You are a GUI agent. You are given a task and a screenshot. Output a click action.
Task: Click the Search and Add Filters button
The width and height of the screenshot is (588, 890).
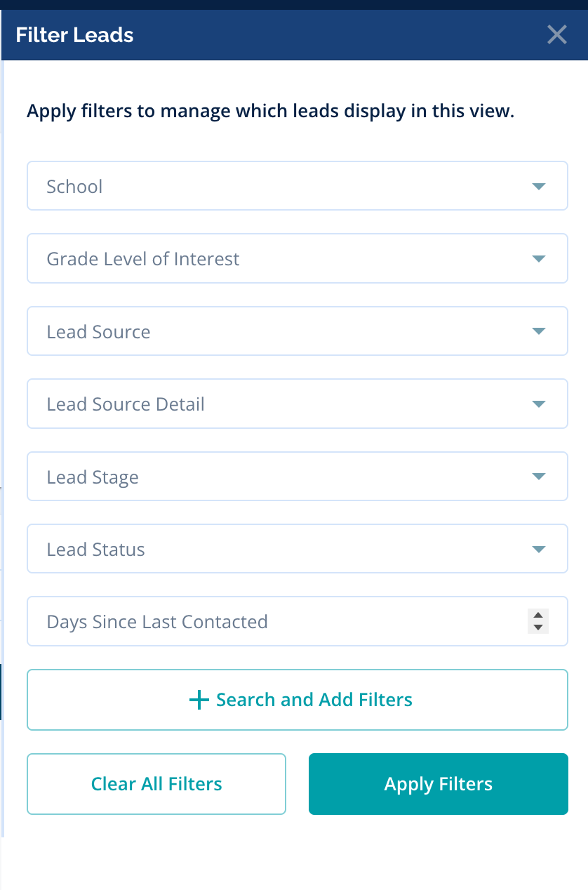click(297, 700)
